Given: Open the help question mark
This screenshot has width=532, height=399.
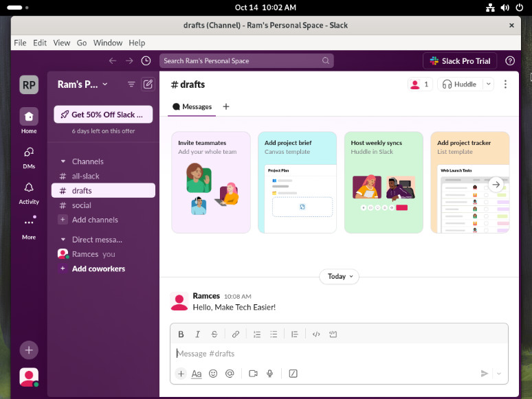Looking at the screenshot, I should [510, 60].
